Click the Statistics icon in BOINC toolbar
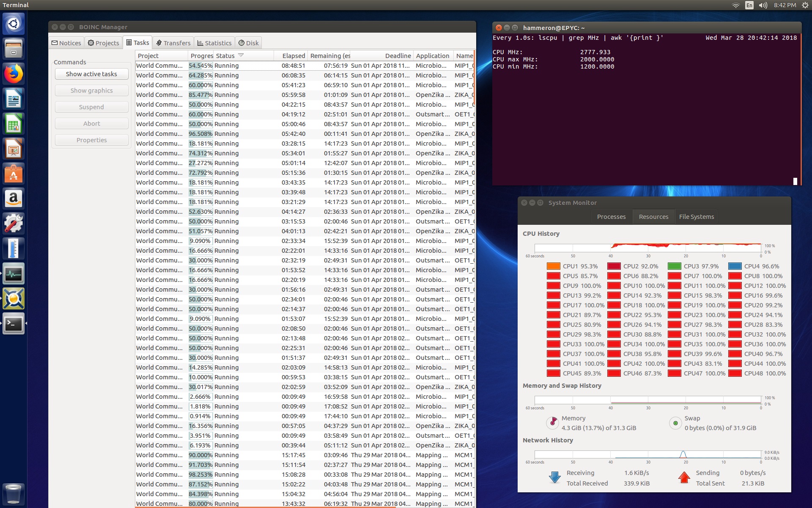812x508 pixels. pos(214,43)
